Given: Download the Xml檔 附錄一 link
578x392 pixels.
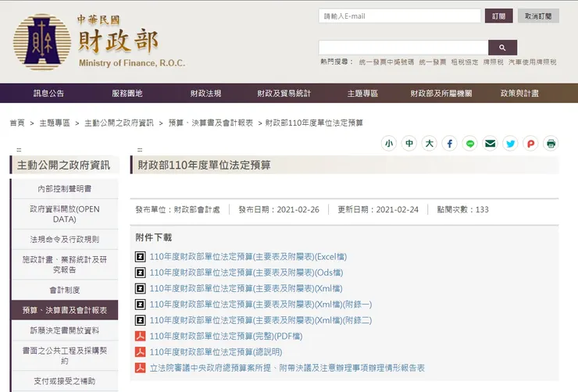Looking at the screenshot, I should (261, 305).
